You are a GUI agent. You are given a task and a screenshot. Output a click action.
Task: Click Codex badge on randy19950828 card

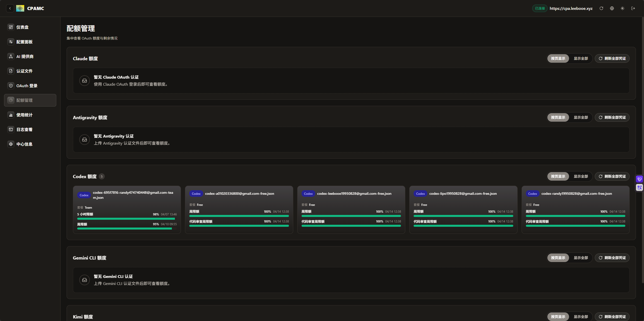tap(532, 194)
